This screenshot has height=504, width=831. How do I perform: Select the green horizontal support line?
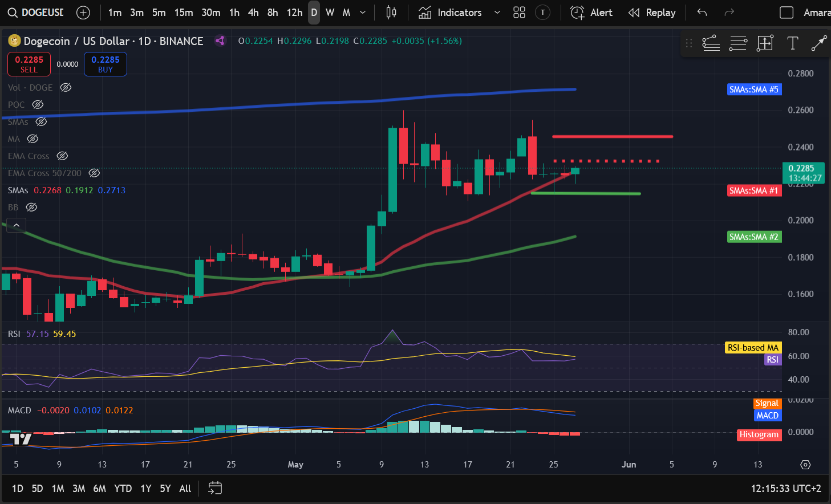[586, 193]
